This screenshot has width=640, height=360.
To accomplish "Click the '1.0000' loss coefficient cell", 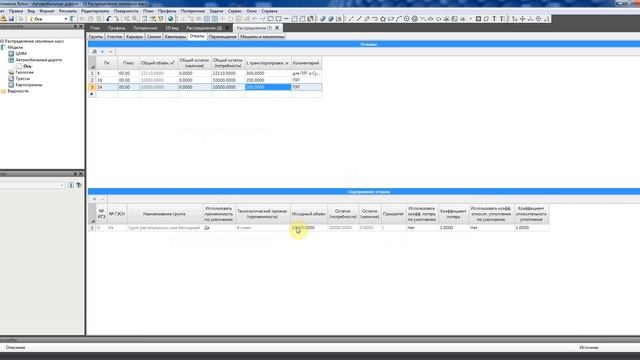I will tap(453, 228).
